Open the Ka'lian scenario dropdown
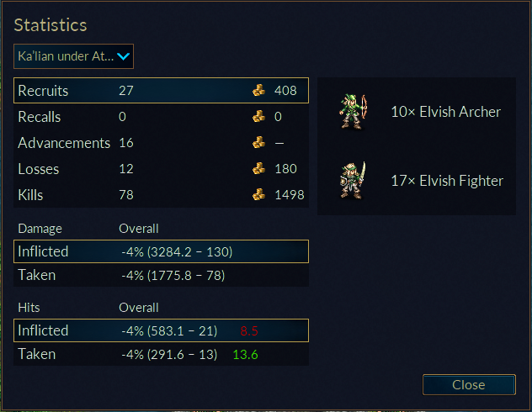 pyautogui.click(x=73, y=56)
